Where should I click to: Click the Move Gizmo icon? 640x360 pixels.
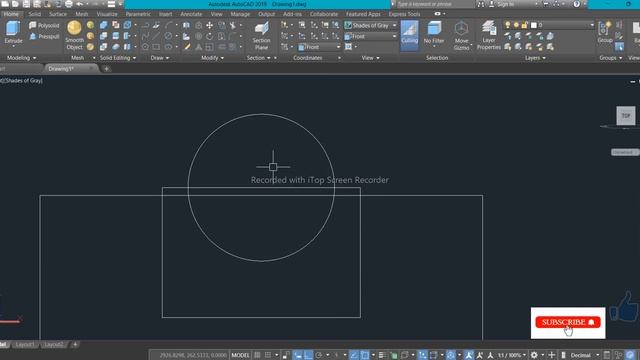click(461, 36)
